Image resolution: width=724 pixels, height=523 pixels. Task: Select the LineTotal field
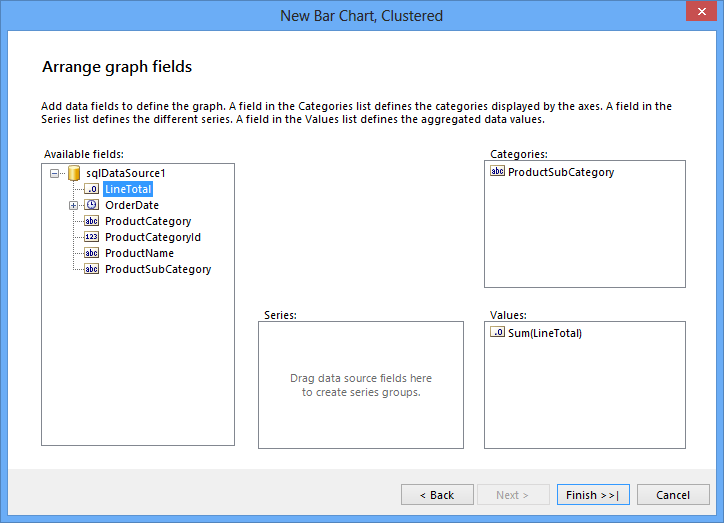click(128, 189)
